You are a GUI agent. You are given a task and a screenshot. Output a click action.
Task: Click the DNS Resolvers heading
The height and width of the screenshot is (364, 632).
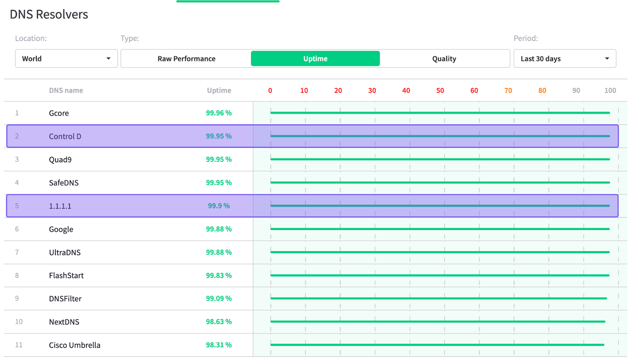point(49,15)
